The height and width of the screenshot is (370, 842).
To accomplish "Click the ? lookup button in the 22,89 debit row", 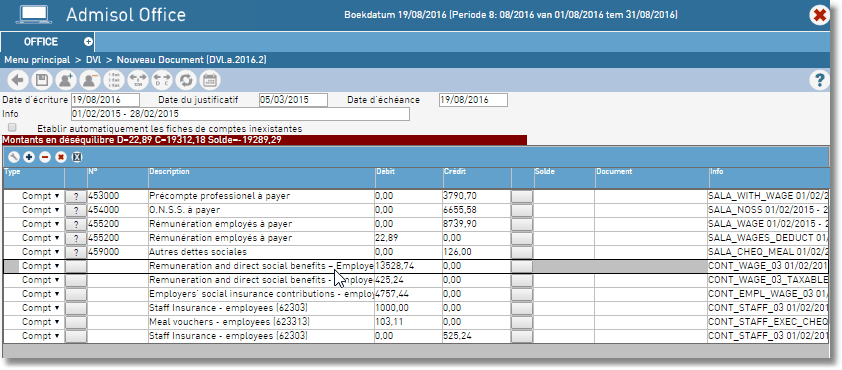I will 76,238.
